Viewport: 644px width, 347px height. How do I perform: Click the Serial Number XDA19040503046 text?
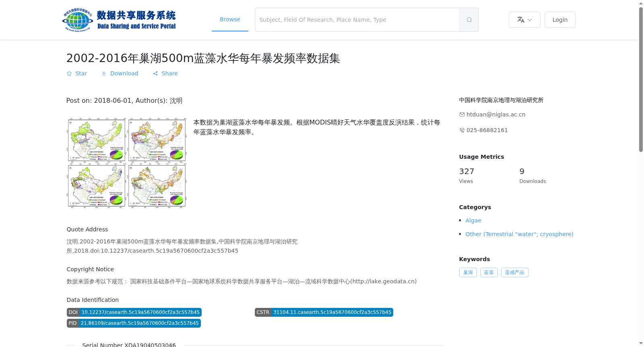tap(129, 345)
